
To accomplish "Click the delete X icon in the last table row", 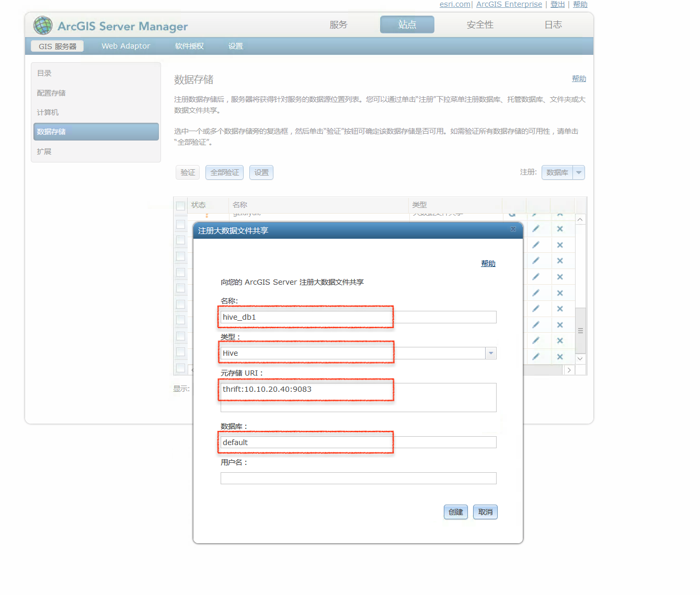I will tap(560, 357).
